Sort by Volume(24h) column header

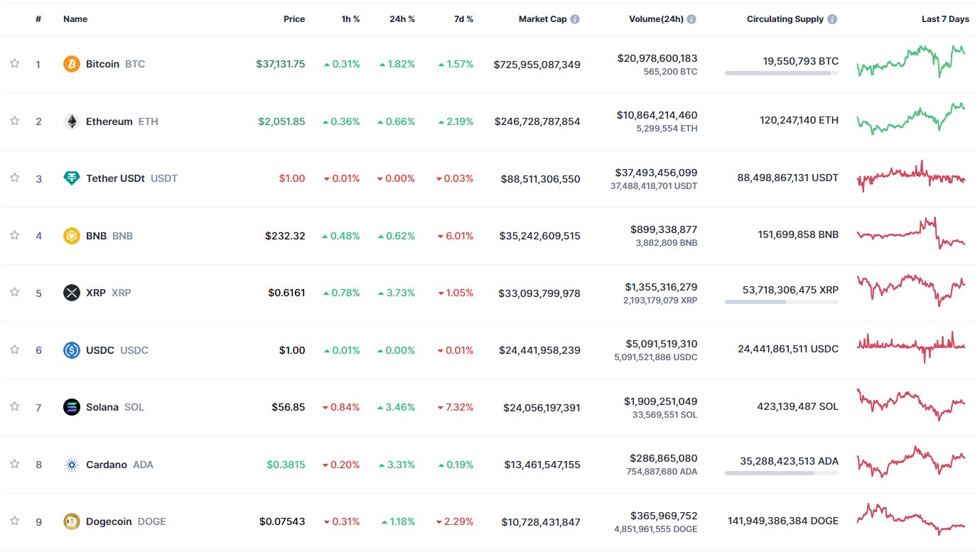(656, 19)
